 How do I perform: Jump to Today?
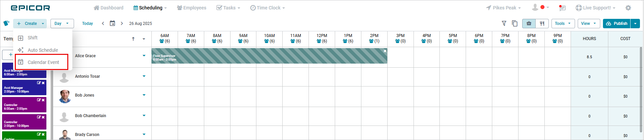tap(87, 24)
